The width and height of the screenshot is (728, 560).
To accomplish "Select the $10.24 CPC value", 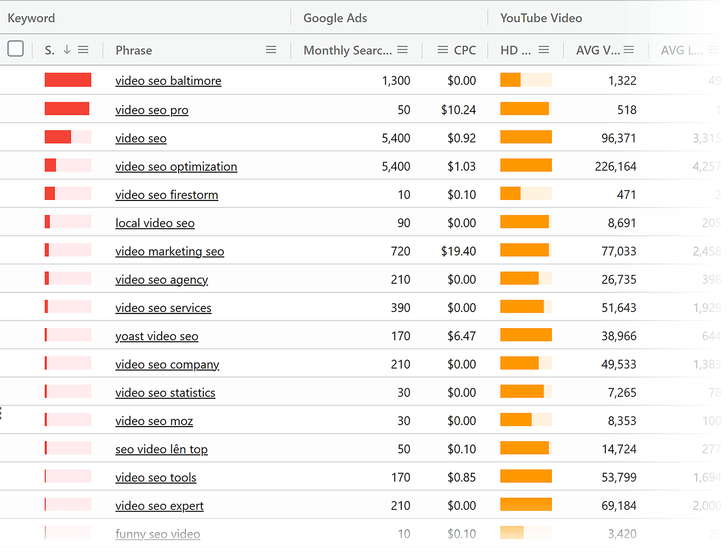I will pos(459,110).
